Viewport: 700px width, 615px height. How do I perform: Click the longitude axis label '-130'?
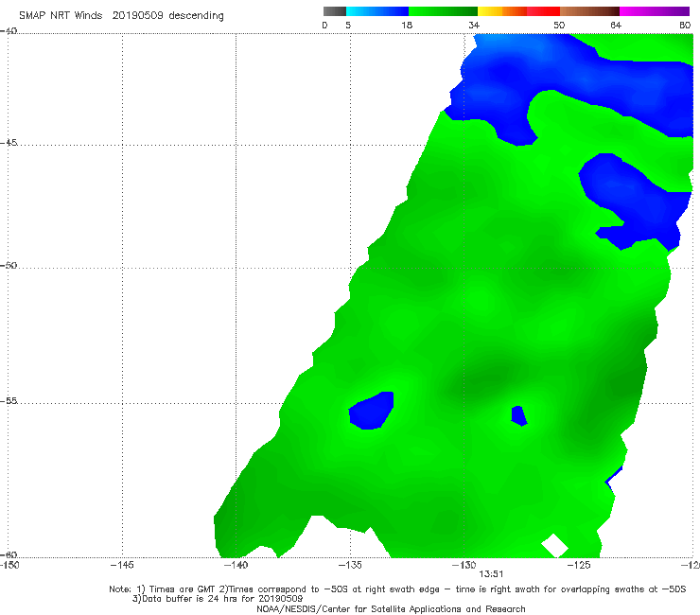click(464, 565)
